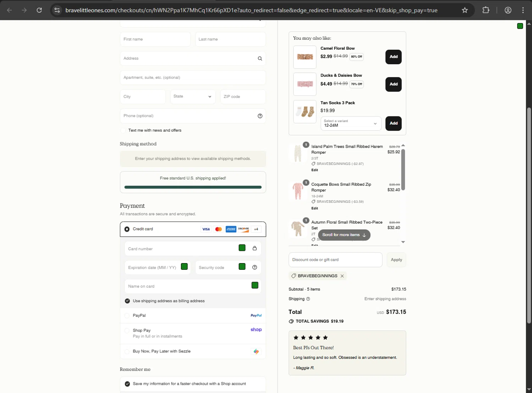Click Sezzle logo icon
Viewport: 532px width, 393px height.
[256, 351]
